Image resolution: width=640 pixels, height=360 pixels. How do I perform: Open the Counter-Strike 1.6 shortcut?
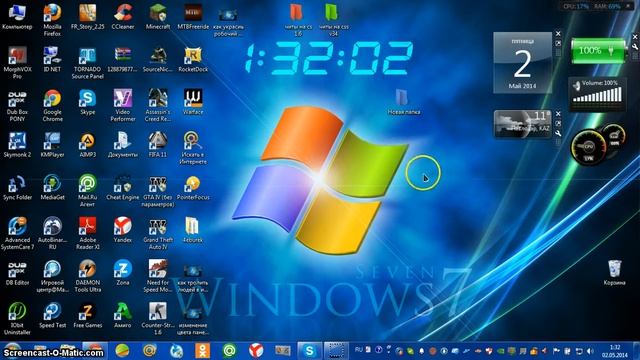point(158,319)
